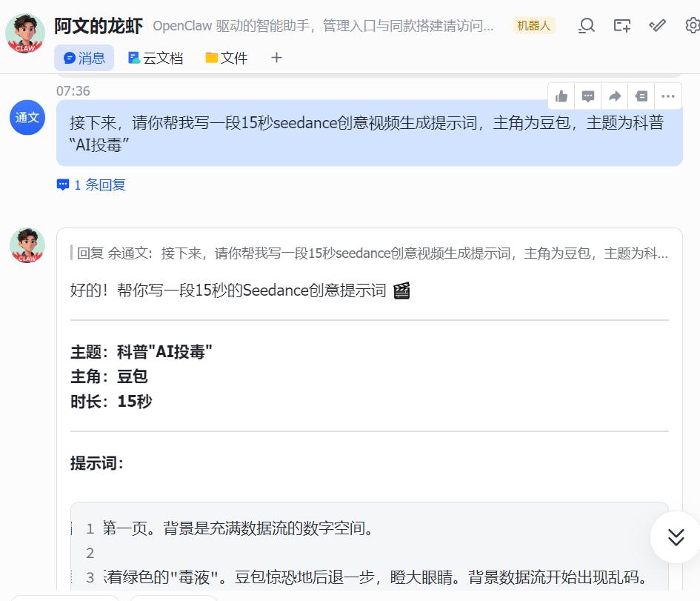Open chat search with the magnifier icon
This screenshot has width=700, height=601.
coord(586,25)
